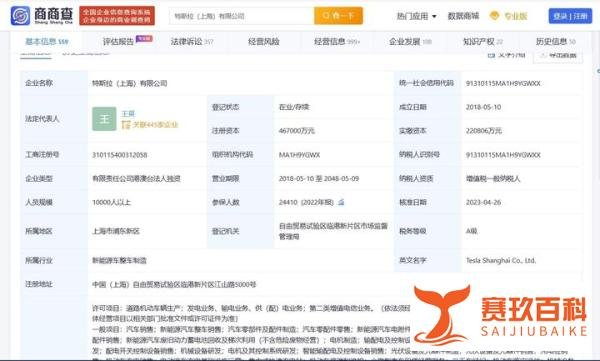600x361 pixels.
Task: Select the region value 上海市浦东新区
Action: 116,231
